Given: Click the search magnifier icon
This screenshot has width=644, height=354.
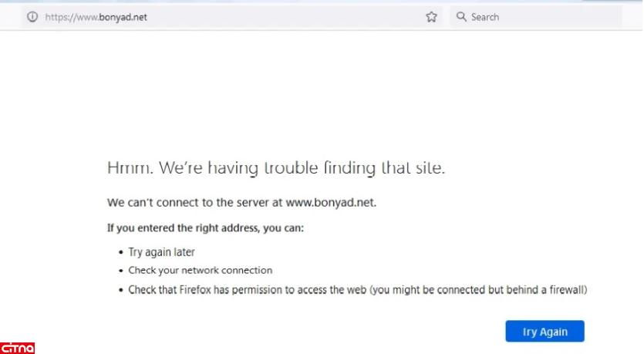Looking at the screenshot, I should pos(461,17).
